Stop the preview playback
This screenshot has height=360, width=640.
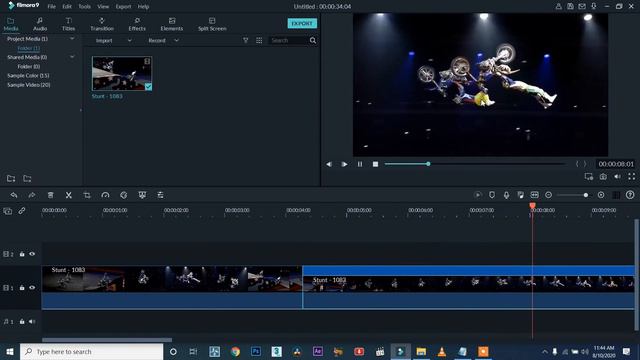coord(375,164)
